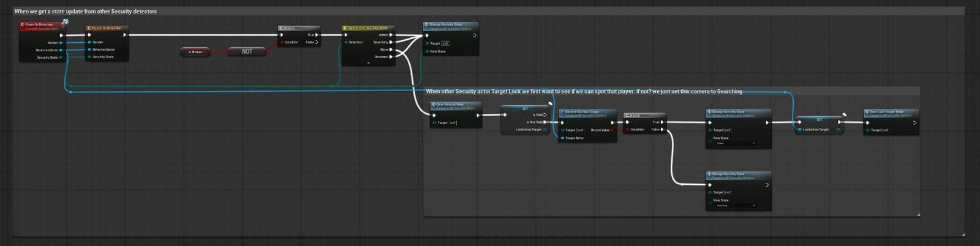
Task: Select the 'state update from other Security detectors' comment title
Action: (x=86, y=12)
